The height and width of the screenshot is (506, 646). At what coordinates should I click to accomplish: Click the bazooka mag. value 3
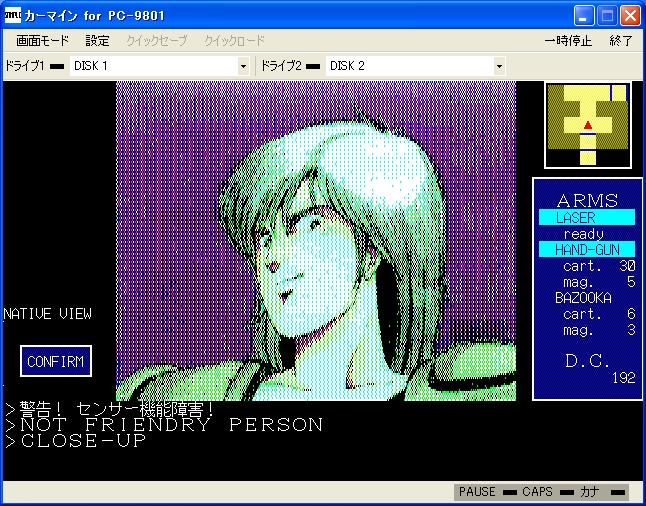631,330
